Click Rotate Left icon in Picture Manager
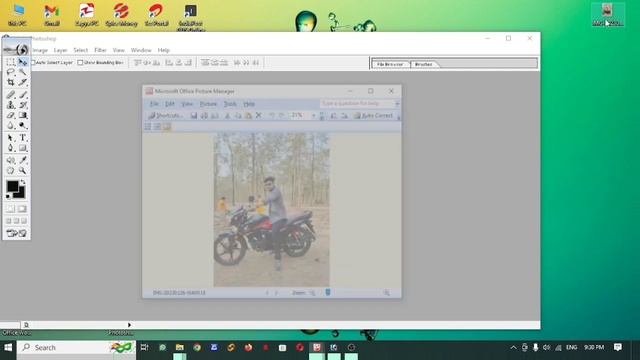 coord(333,116)
